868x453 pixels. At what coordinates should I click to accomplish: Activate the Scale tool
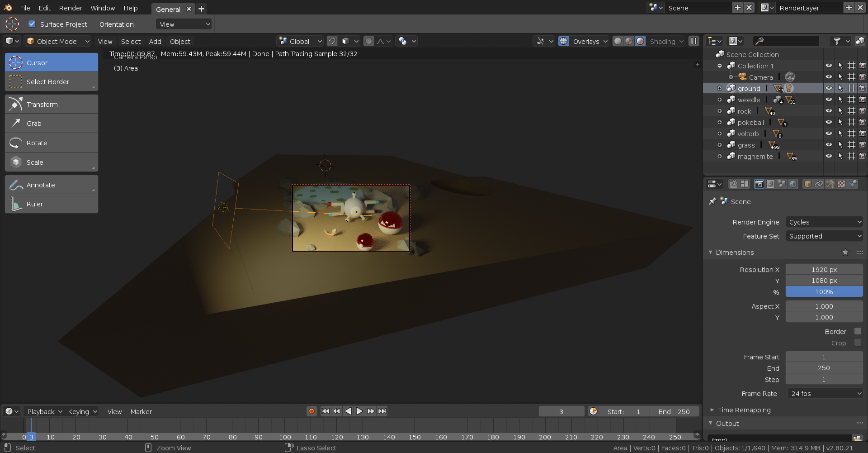tap(52, 162)
